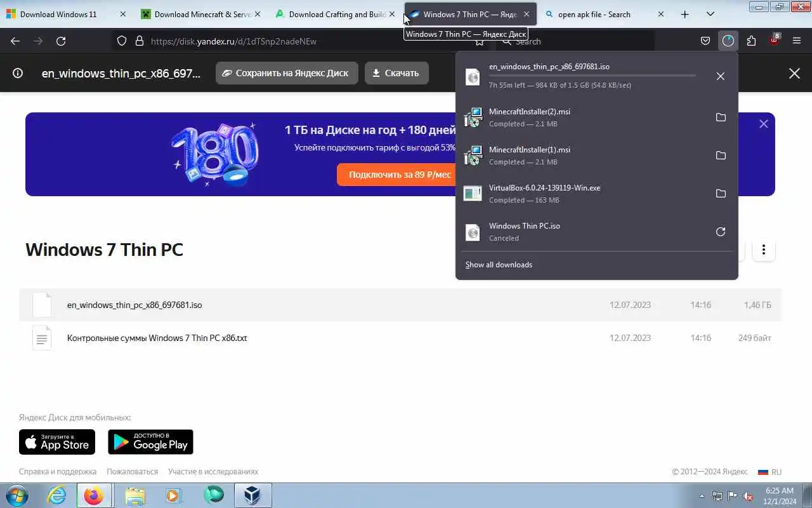Screen dimensions: 812x508
Task: Toggle the downloads panel toolbar icon
Action: pyautogui.click(x=728, y=41)
